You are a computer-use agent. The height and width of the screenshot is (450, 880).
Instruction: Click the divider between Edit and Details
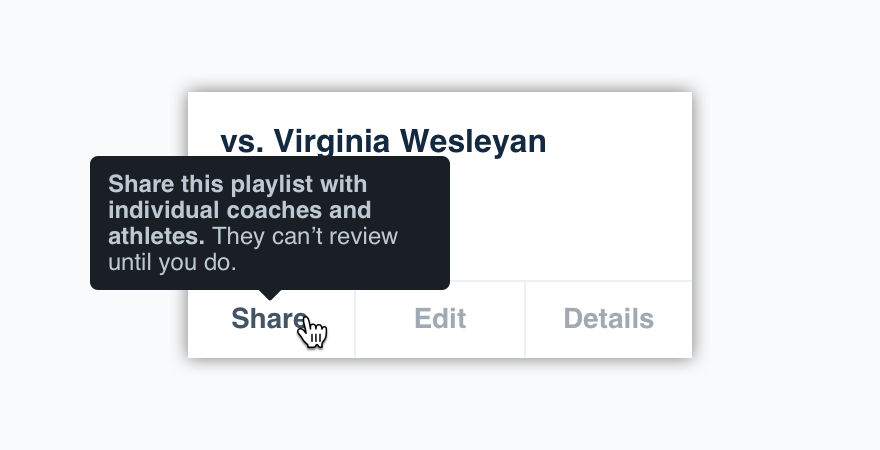pyautogui.click(x=525, y=319)
